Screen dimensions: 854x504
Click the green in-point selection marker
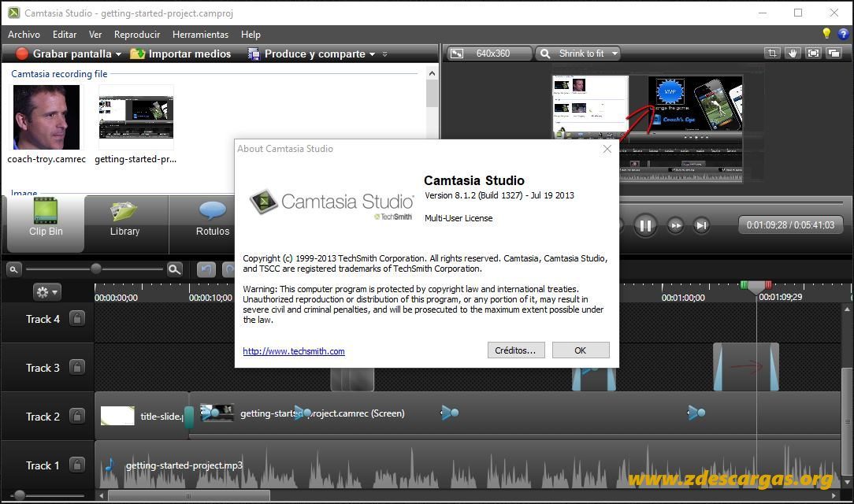click(x=744, y=284)
